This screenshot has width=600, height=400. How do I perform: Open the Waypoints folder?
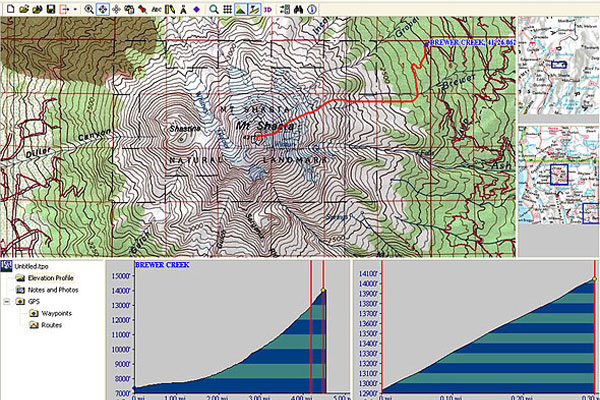pyautogui.click(x=56, y=313)
